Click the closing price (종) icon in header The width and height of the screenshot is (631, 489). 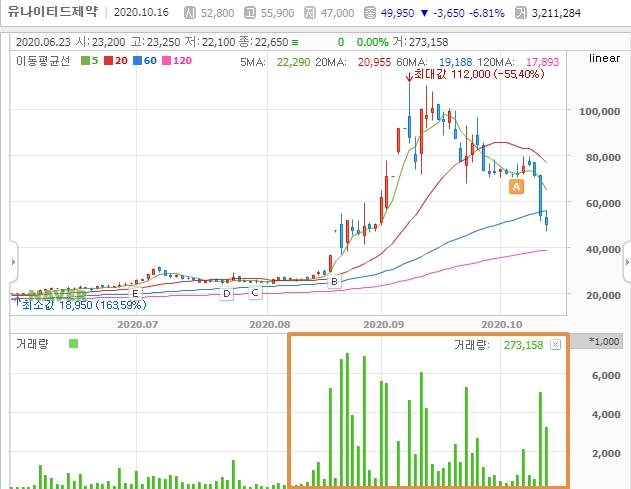(369, 13)
